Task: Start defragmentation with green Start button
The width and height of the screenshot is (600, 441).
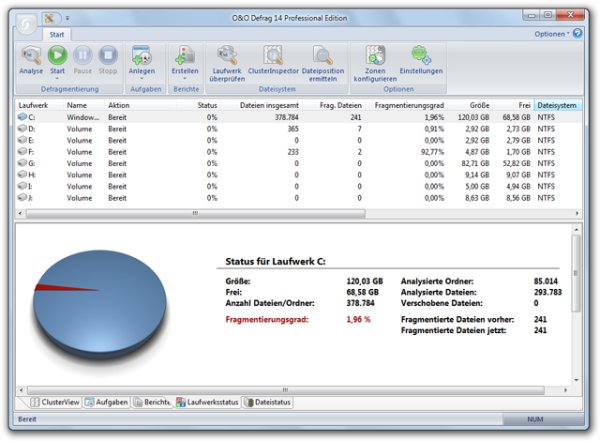Action: 57,55
